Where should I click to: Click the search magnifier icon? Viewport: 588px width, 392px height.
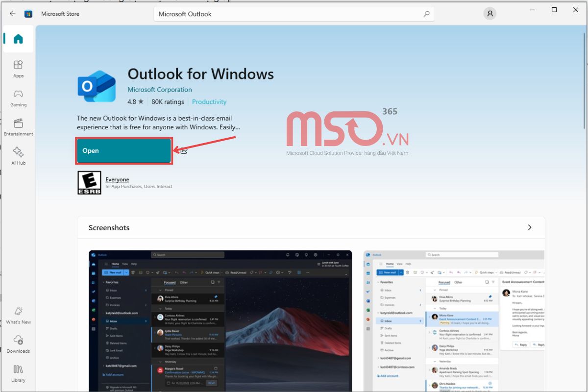(426, 14)
